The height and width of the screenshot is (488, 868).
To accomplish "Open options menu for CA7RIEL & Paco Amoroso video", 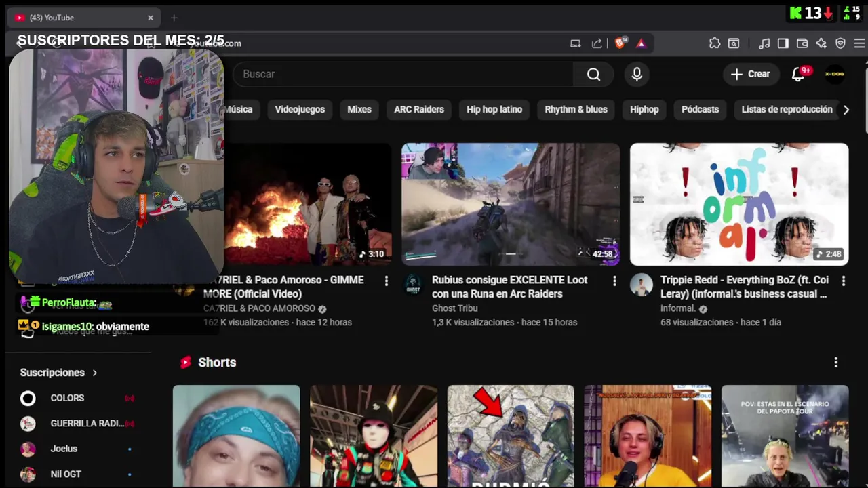I will pos(387,281).
